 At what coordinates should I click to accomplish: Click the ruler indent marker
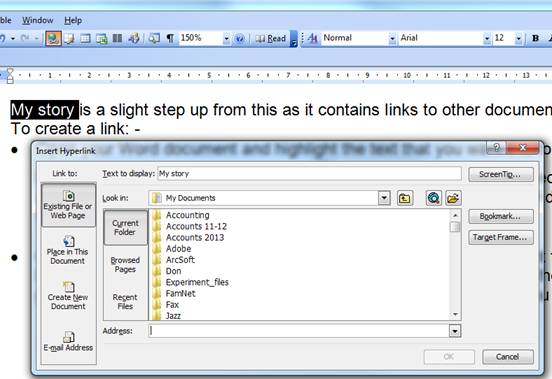click(10, 75)
